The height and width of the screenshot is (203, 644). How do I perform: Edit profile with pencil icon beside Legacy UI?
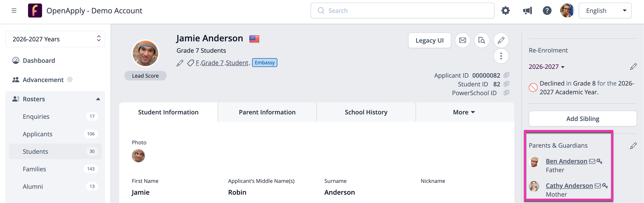point(501,40)
